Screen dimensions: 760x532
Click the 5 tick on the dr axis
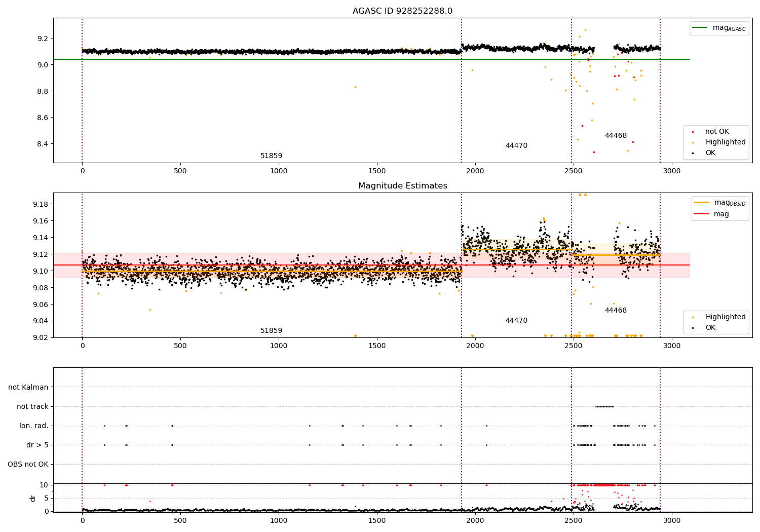click(x=46, y=498)
